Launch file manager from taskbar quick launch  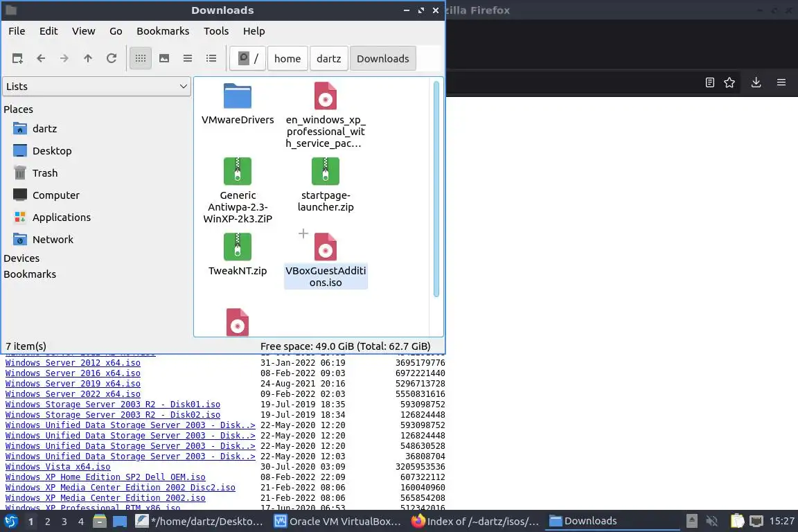(x=100, y=522)
